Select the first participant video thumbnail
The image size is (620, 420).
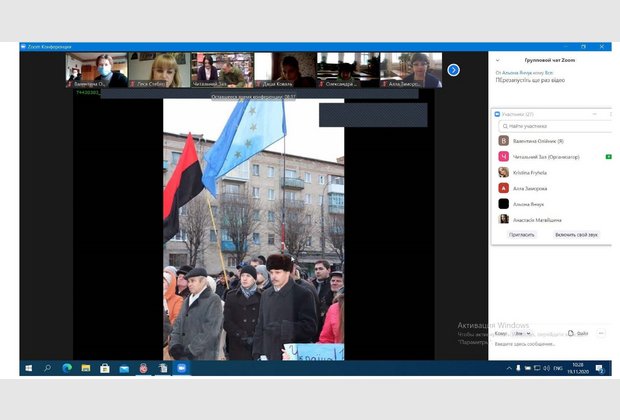[x=96, y=70]
